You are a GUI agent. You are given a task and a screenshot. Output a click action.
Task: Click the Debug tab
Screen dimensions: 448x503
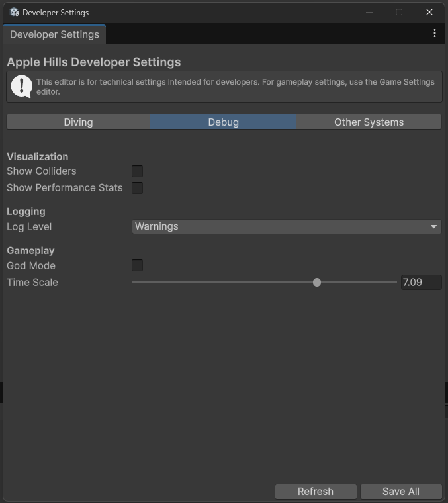(x=223, y=122)
